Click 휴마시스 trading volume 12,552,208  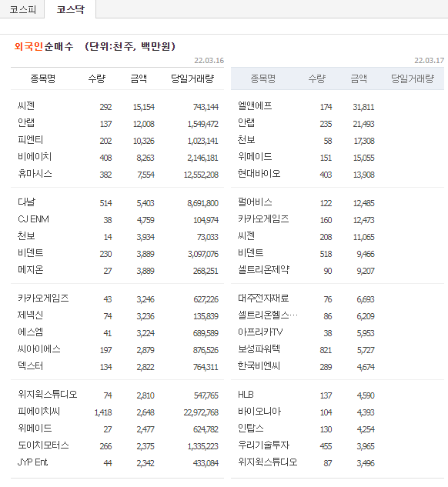[x=201, y=175]
